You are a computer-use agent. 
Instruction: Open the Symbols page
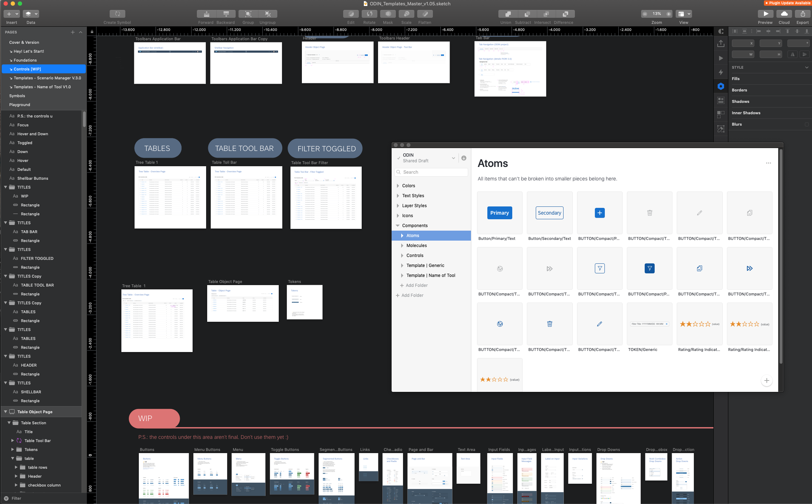[x=17, y=96]
